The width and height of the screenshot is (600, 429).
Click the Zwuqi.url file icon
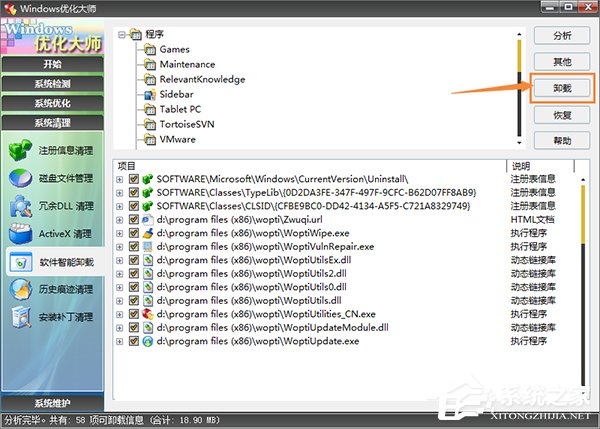(147, 220)
